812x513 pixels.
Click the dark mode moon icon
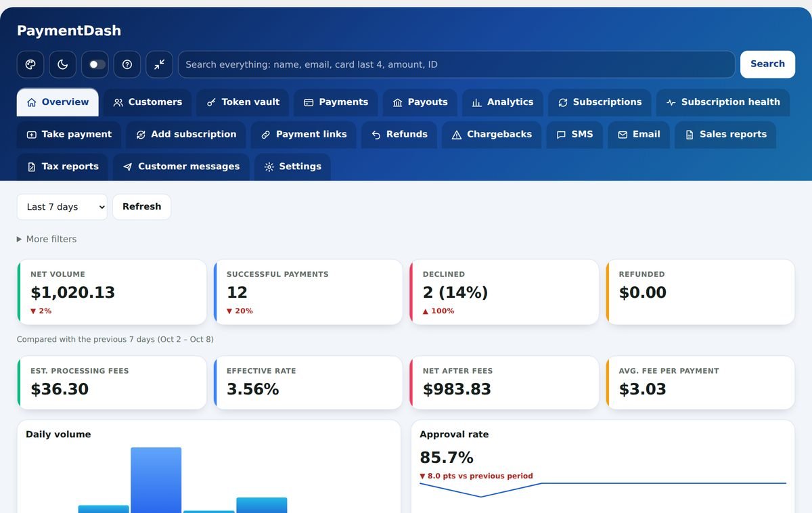click(x=62, y=64)
